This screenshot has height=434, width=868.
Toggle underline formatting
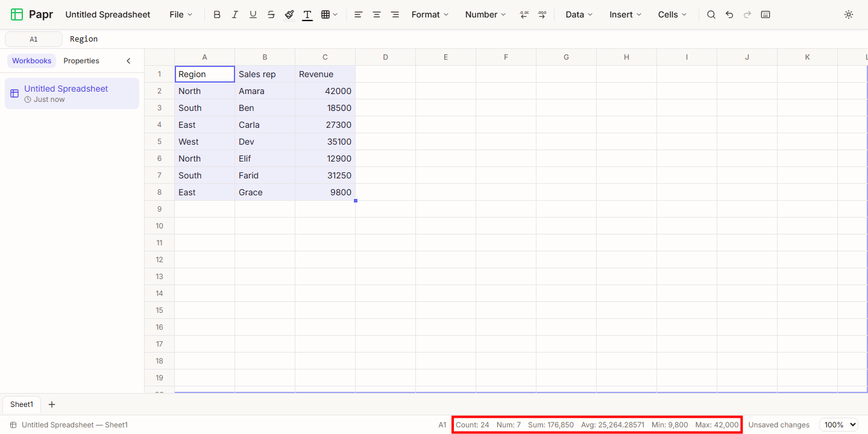[253, 14]
